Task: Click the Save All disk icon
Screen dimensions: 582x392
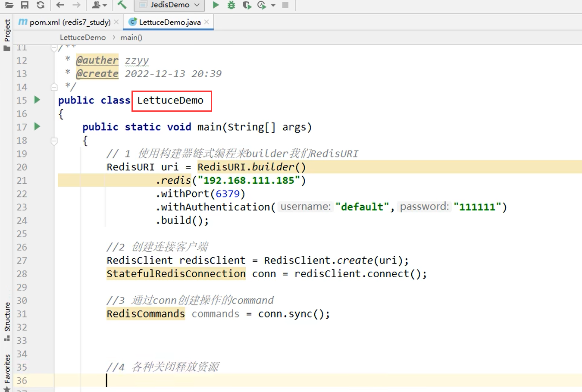Action: point(25,5)
